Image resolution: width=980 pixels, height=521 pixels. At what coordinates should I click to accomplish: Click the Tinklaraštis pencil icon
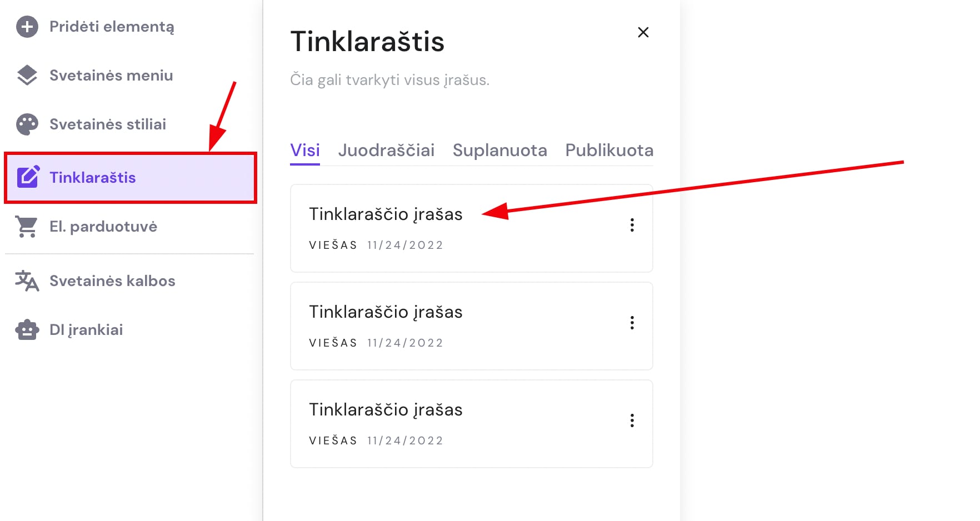tap(27, 177)
